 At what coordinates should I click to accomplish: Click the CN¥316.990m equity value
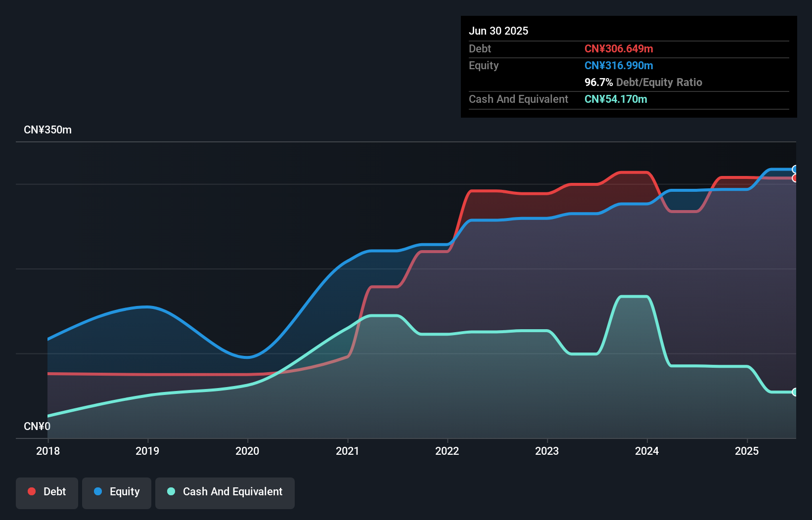619,65
